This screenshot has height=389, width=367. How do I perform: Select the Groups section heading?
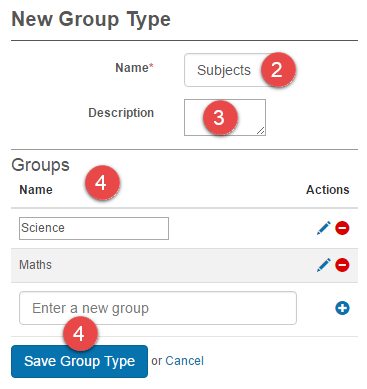pyautogui.click(x=40, y=165)
